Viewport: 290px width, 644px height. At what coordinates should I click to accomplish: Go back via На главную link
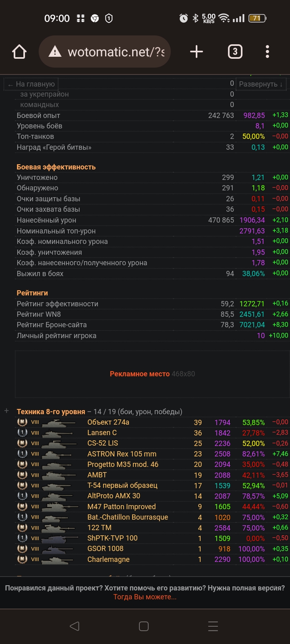point(31,84)
